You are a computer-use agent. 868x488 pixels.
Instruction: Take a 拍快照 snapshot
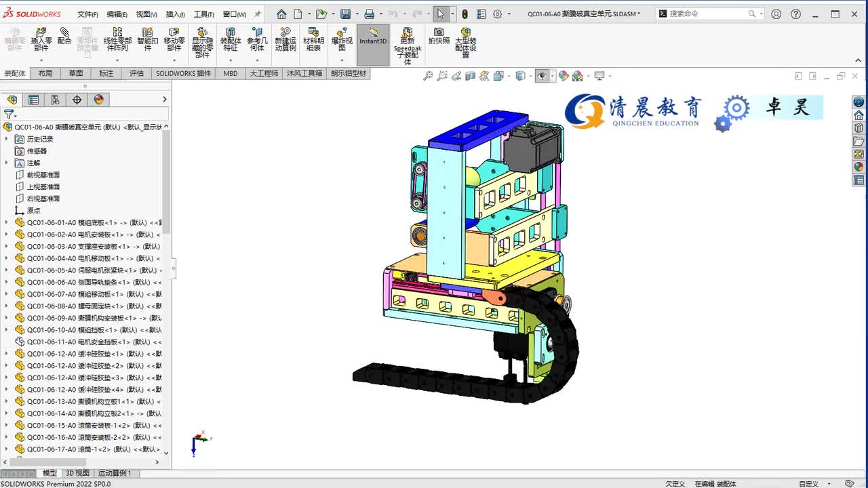coord(439,37)
